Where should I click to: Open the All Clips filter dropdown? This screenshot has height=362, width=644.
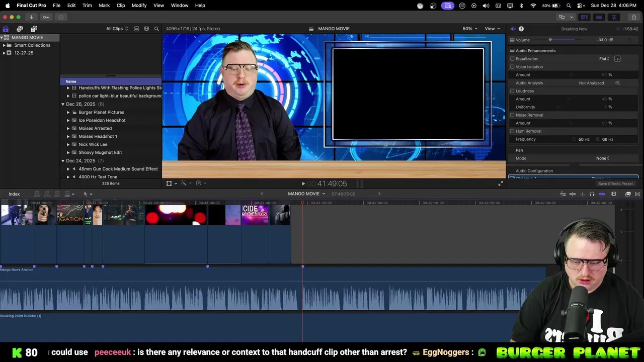(117, 29)
